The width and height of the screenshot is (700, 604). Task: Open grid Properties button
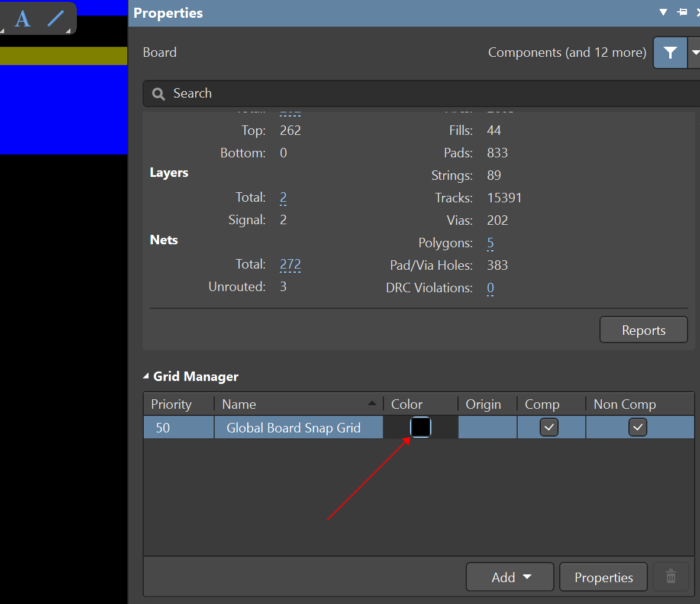pos(603,577)
